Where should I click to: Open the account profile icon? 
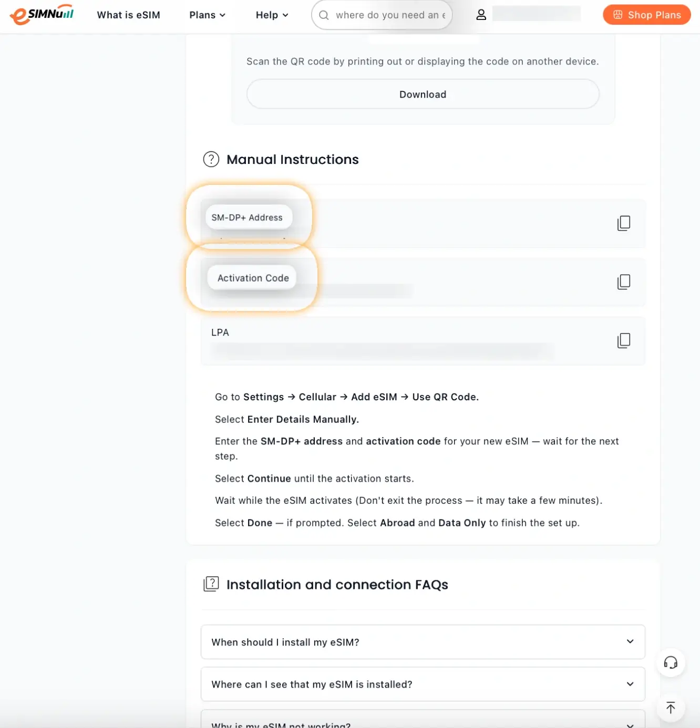(x=481, y=15)
